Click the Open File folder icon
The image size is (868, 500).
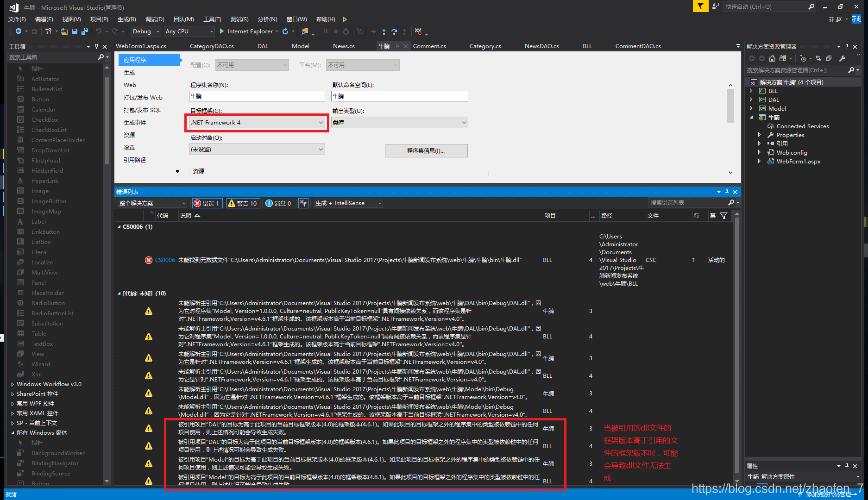tap(64, 31)
